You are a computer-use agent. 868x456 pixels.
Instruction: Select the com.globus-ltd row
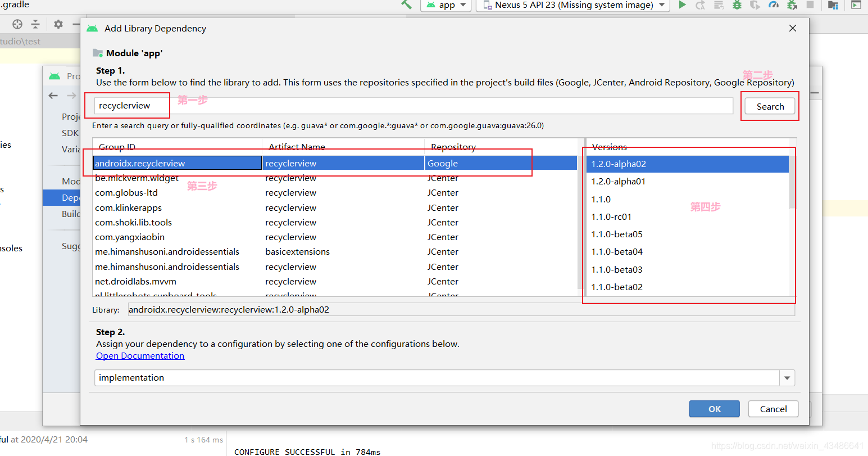[335, 193]
